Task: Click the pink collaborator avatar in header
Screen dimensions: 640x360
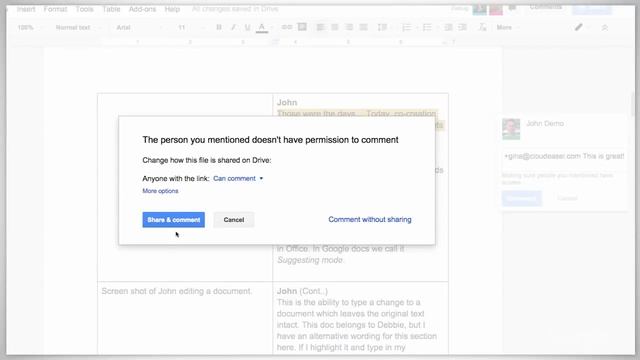Action: click(496, 9)
